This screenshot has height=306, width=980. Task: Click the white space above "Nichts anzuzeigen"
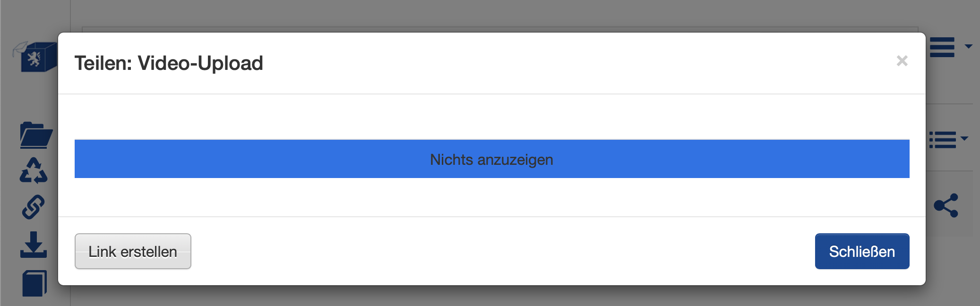[x=491, y=117]
